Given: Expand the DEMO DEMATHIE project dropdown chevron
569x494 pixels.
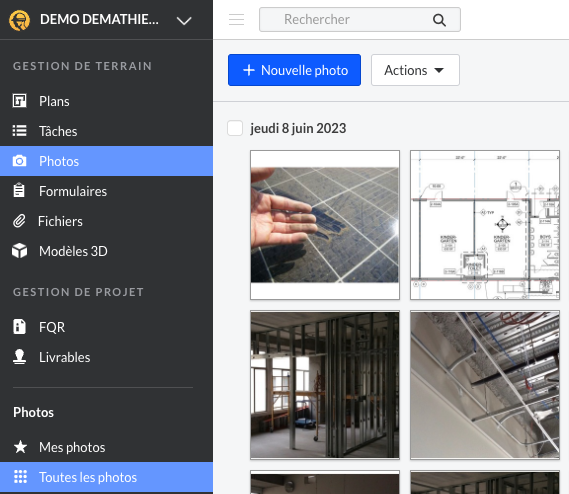Looking at the screenshot, I should [184, 21].
